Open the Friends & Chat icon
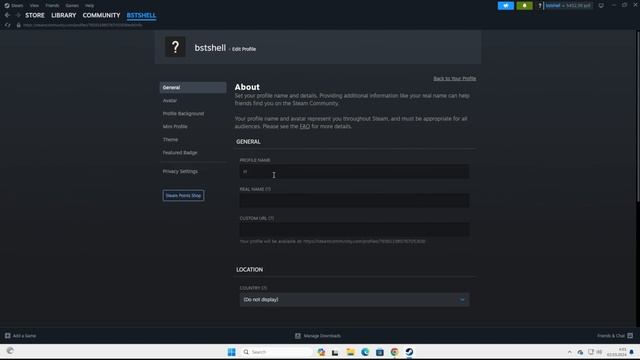 [630, 336]
